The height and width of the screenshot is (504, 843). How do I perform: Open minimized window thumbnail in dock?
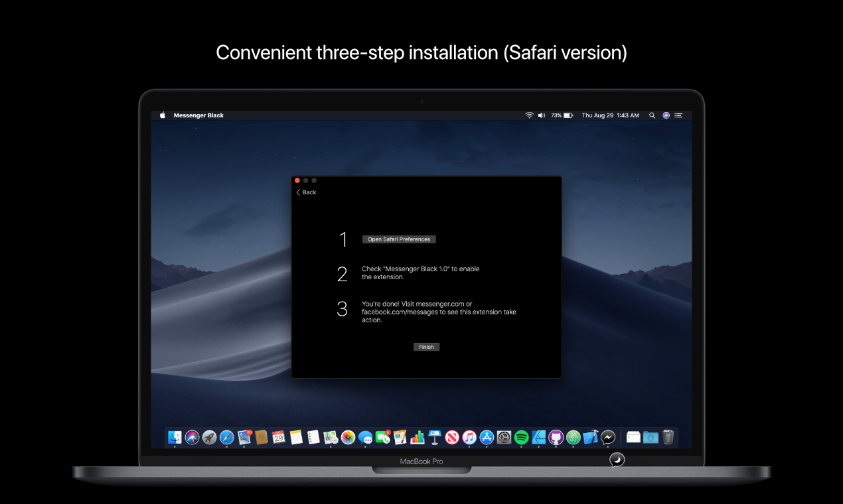click(x=633, y=437)
